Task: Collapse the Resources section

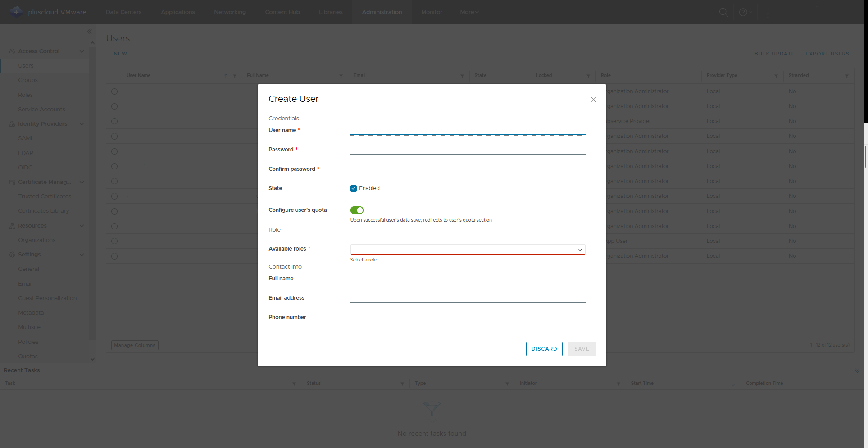Action: coord(82,226)
